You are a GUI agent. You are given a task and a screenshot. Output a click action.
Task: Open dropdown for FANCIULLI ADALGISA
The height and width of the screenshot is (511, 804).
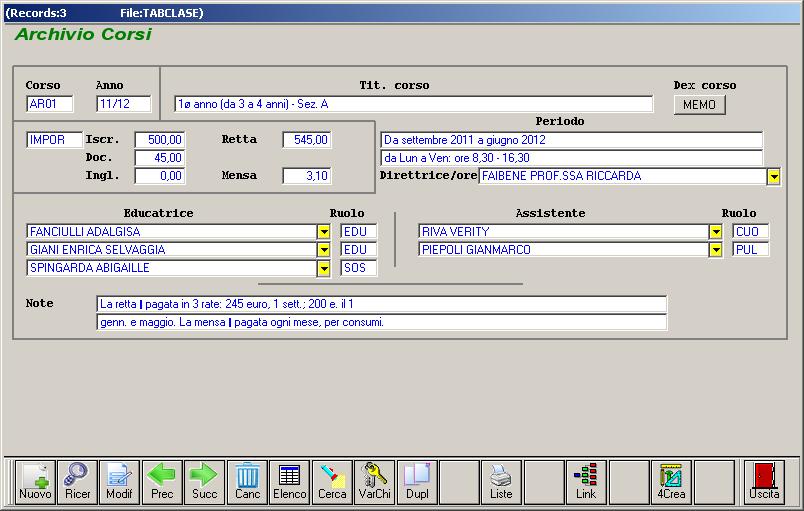tap(324, 232)
